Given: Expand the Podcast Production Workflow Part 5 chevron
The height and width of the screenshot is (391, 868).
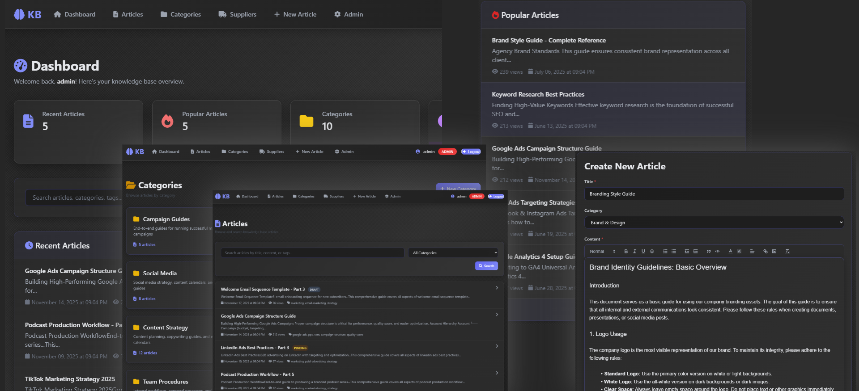Looking at the screenshot, I should click(x=497, y=373).
